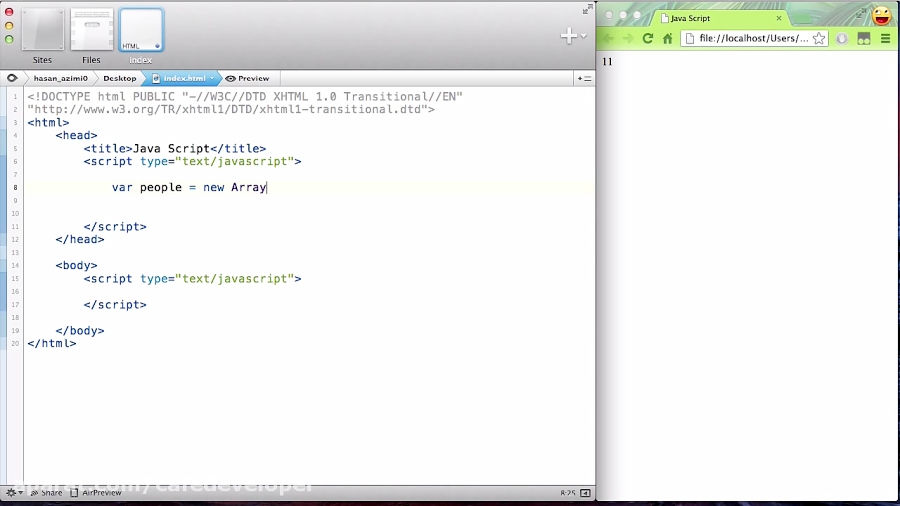The image size is (900, 506).
Task: Add a new document with plus button
Action: click(x=568, y=36)
